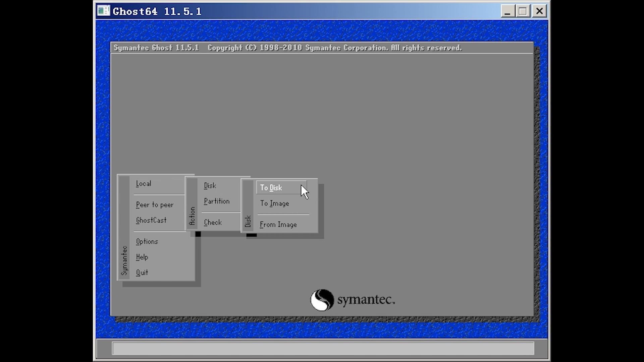644x362 pixels.
Task: Select Disk action submenu
Action: pos(210,185)
